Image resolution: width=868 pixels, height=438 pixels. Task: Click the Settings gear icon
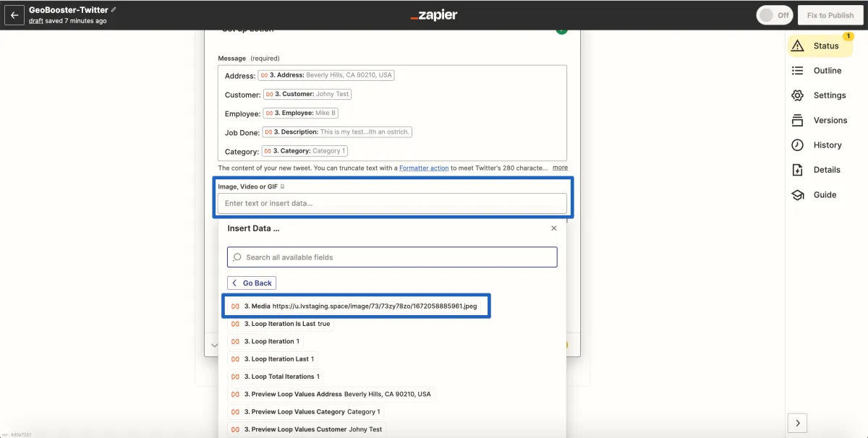click(798, 95)
